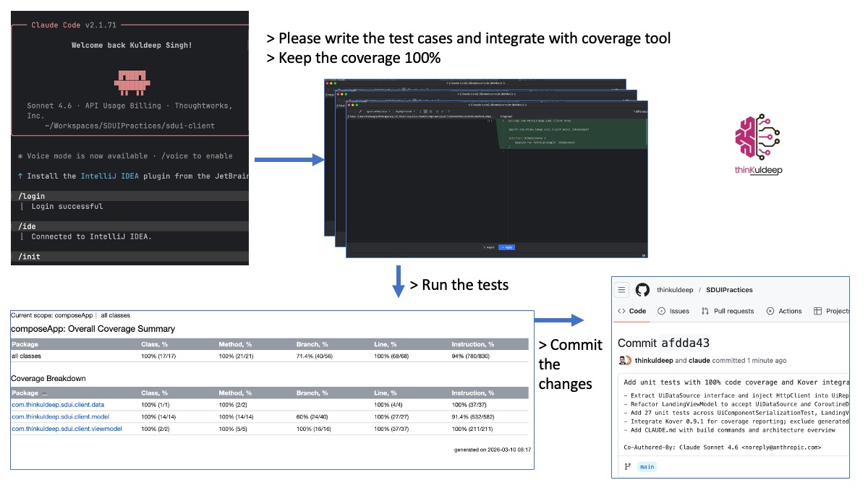Viewport: 868px width, 488px height.
Task: Click the git branch icon beside main
Action: tap(627, 467)
